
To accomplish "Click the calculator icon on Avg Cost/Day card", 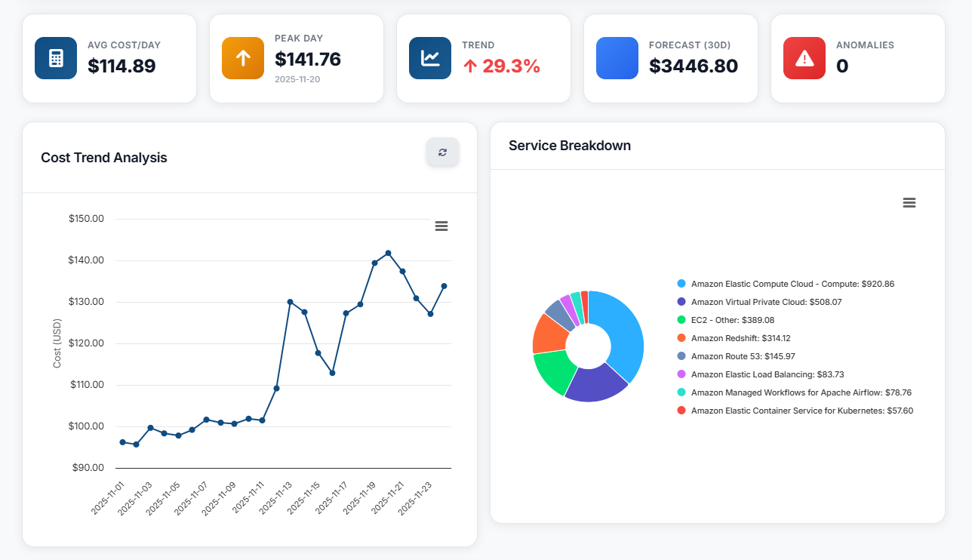I will click(x=56, y=58).
